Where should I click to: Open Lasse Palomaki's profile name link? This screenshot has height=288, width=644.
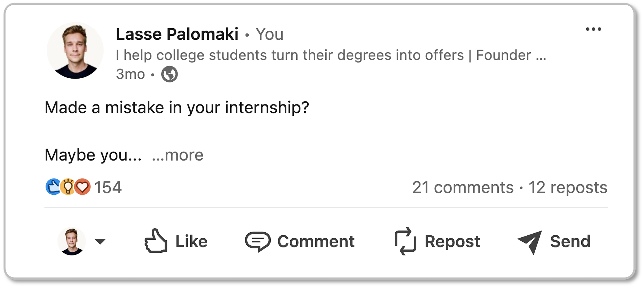pyautogui.click(x=177, y=34)
